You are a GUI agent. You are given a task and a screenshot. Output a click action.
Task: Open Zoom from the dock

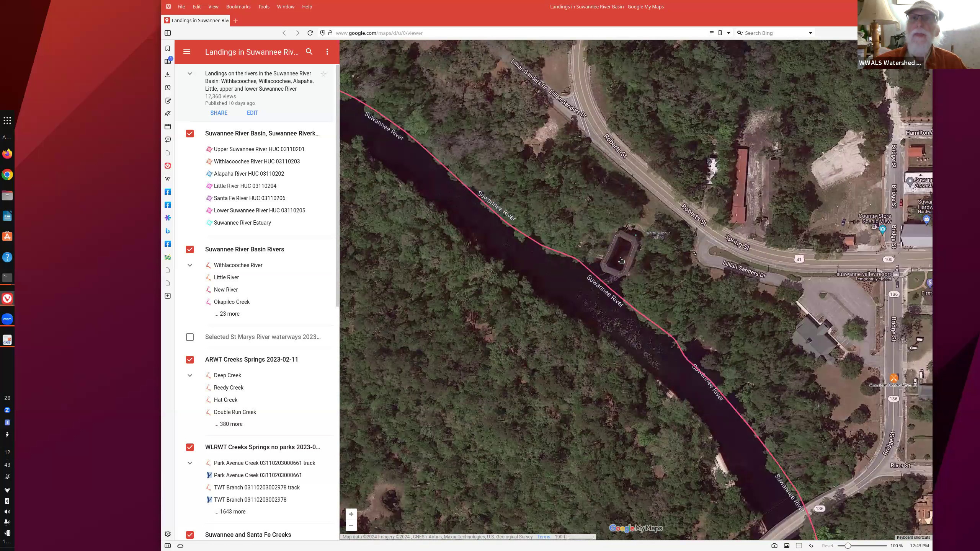(7, 319)
